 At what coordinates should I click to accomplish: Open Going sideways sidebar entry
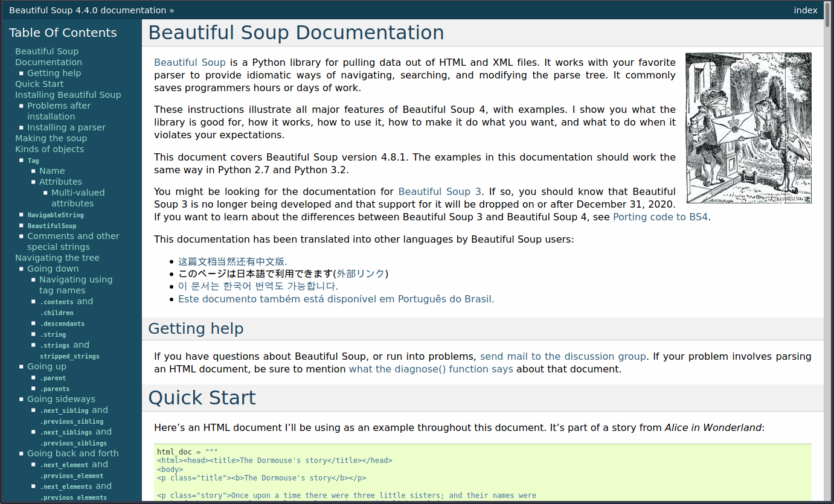(x=61, y=399)
